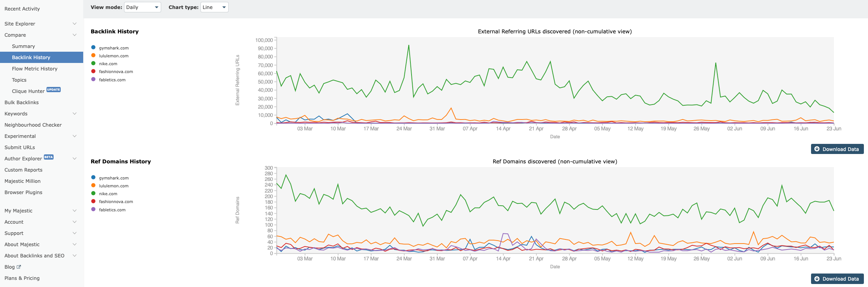Click fashionnova.com red swatch in Backlink History legend
This screenshot has height=287, width=868.
(x=93, y=71)
